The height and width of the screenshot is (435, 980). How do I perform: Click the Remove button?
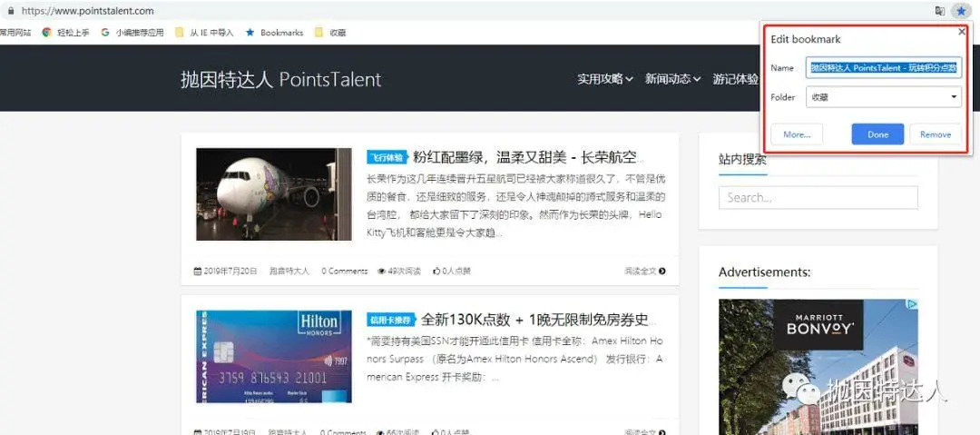pyautogui.click(x=935, y=133)
